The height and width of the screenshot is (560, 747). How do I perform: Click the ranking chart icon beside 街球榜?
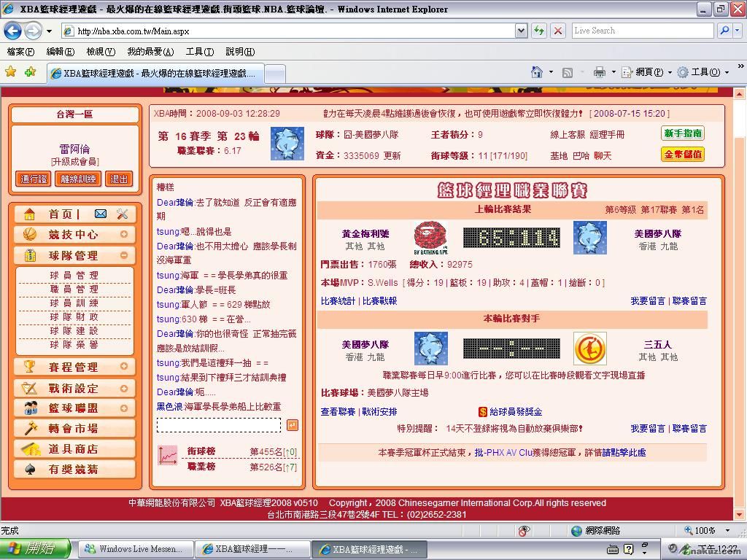168,455
